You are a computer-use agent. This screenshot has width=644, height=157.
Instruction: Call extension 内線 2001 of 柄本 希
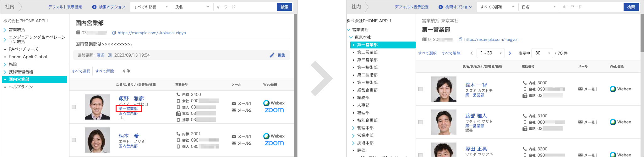[x=188, y=134]
